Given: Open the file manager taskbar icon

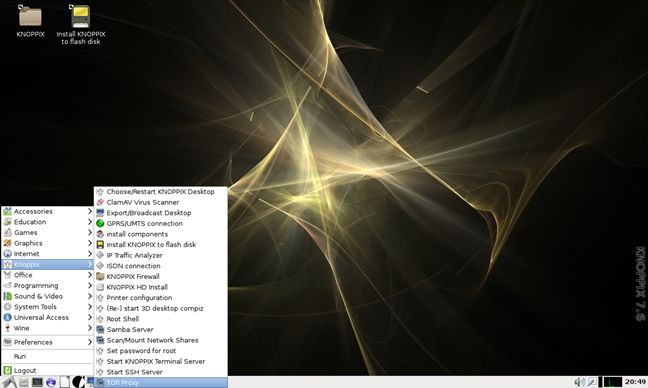Looking at the screenshot, I should coord(24,382).
